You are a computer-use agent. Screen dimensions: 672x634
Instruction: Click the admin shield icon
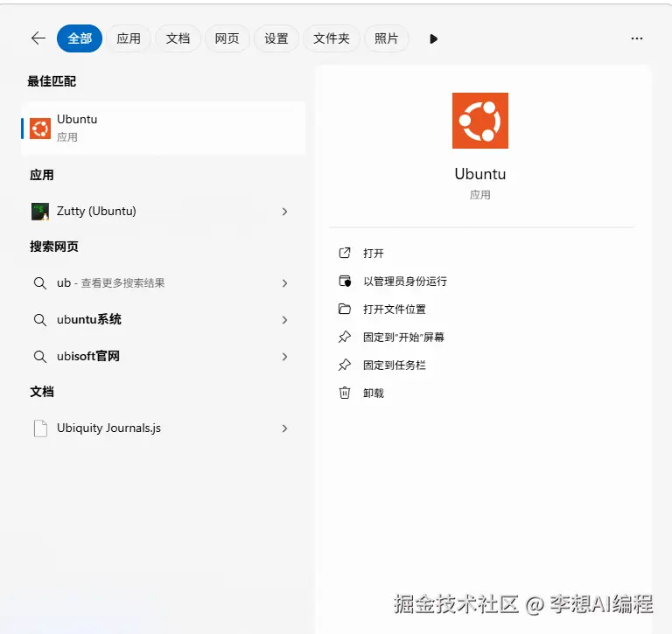(x=345, y=281)
